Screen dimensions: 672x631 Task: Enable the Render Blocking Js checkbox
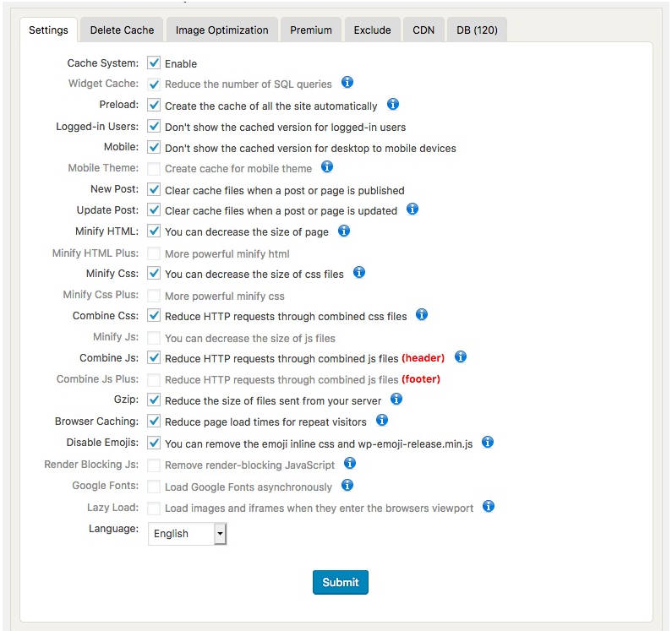tap(154, 465)
